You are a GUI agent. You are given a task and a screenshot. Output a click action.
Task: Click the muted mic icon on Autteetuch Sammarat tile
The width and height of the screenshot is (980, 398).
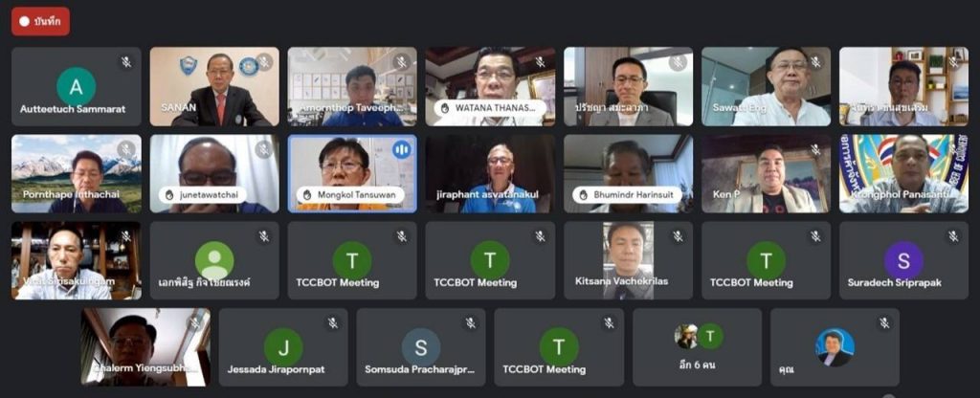click(126, 62)
